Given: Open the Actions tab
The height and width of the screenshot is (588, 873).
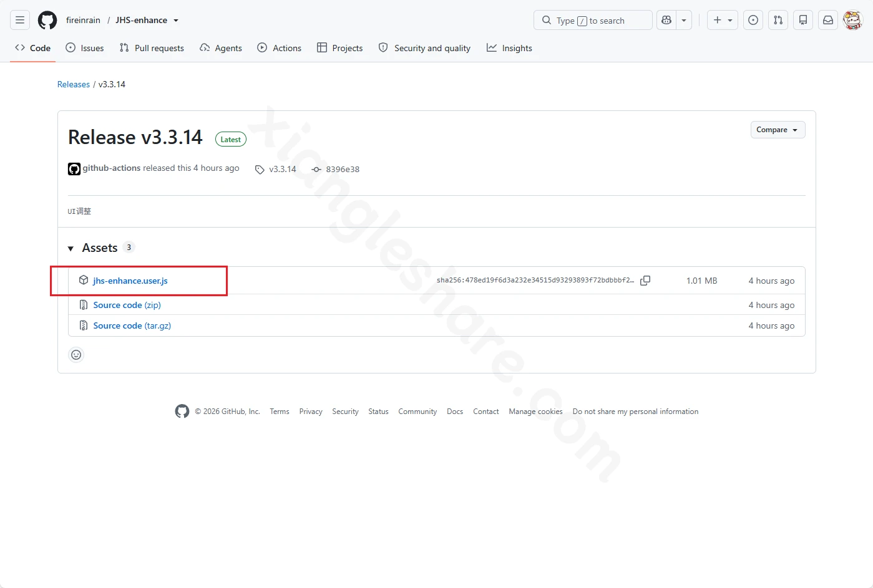Looking at the screenshot, I should [x=280, y=48].
